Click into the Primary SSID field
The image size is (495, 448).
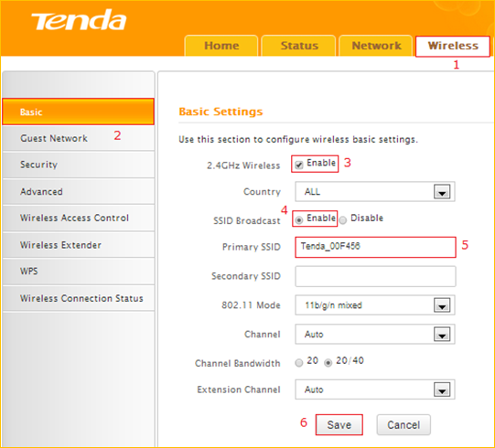(x=375, y=247)
